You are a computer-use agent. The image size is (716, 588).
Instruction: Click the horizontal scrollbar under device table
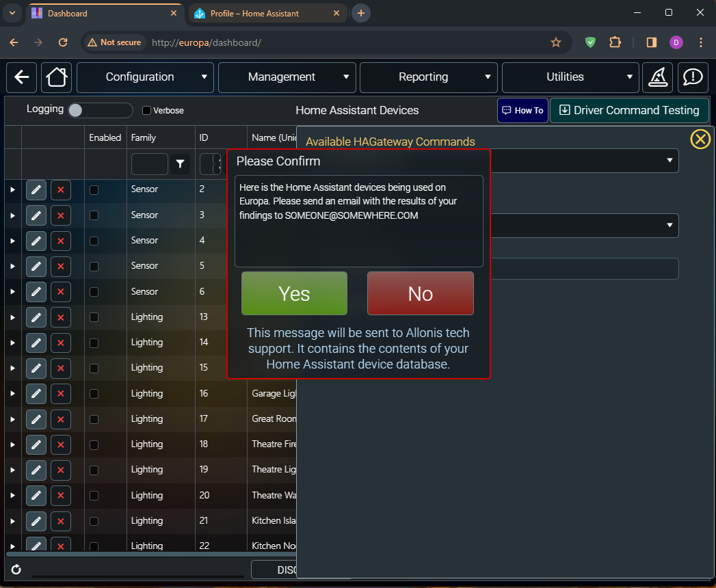(x=150, y=554)
